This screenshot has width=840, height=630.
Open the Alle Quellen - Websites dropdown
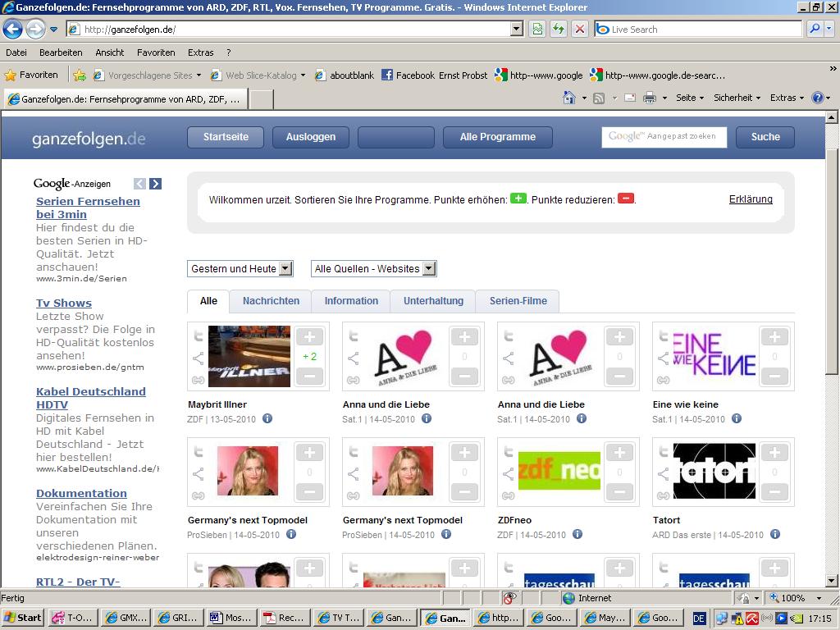tap(374, 268)
